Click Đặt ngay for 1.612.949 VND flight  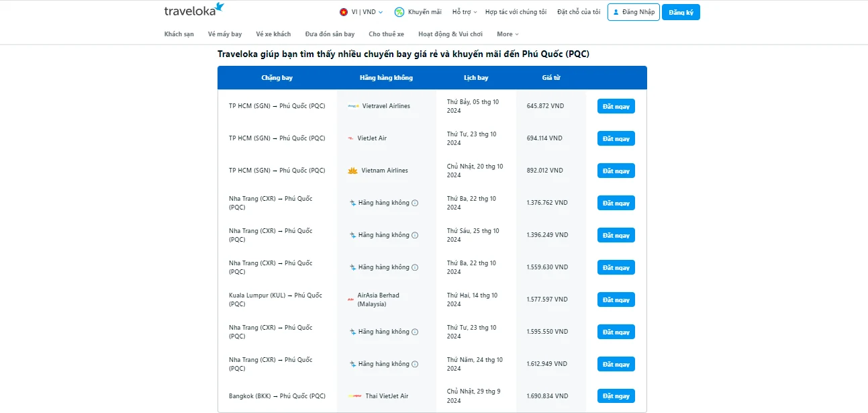pos(616,364)
